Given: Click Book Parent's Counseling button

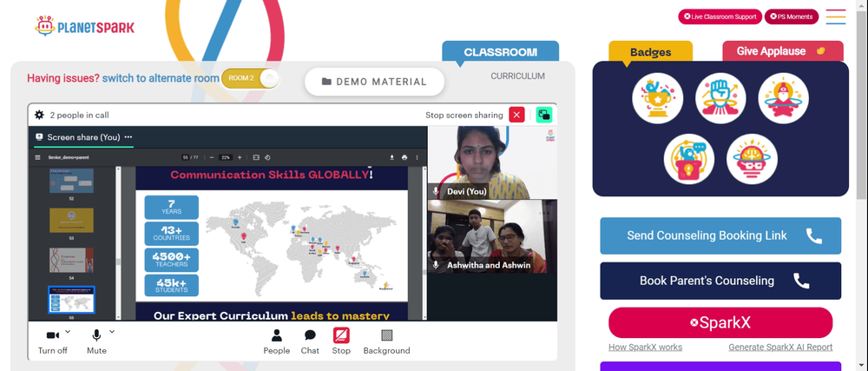Looking at the screenshot, I should (720, 281).
